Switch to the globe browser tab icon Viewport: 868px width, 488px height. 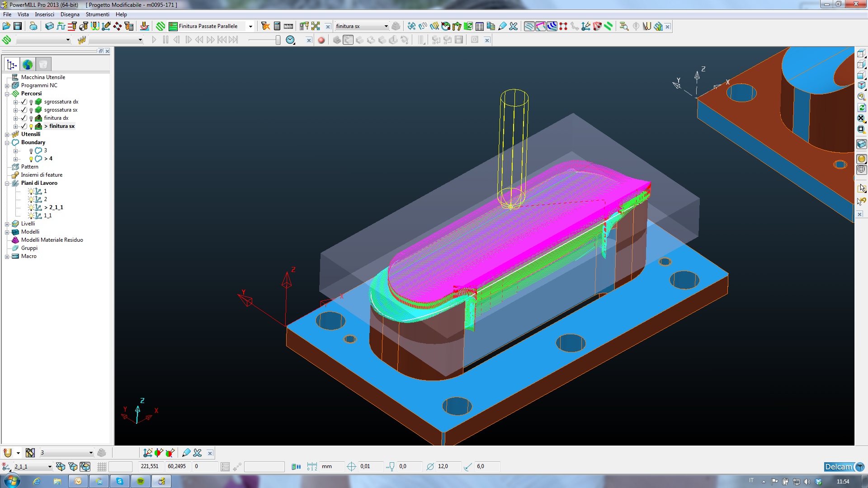[x=28, y=65]
